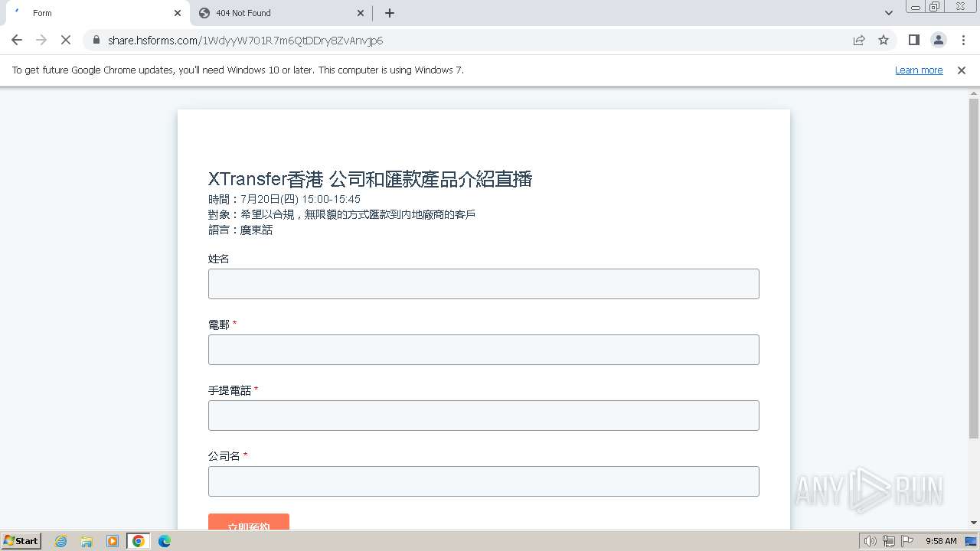Open Learn more link
The image size is (980, 551).
pos(919,70)
